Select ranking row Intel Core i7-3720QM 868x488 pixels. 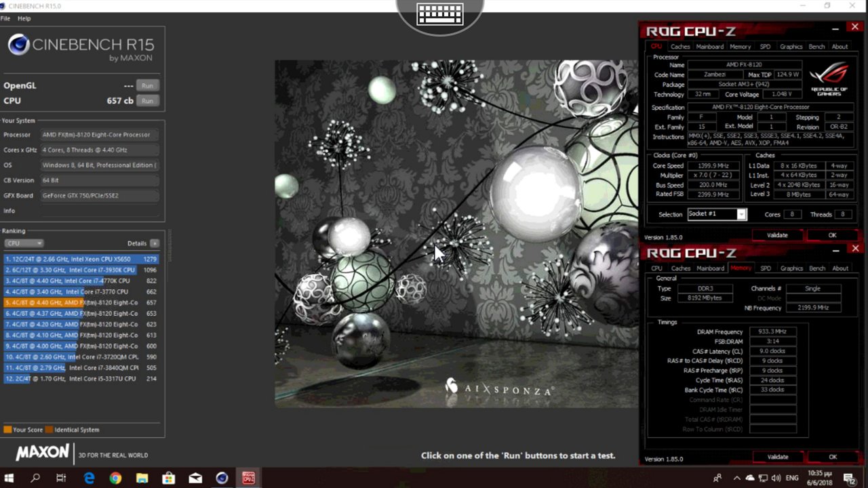[x=81, y=357]
